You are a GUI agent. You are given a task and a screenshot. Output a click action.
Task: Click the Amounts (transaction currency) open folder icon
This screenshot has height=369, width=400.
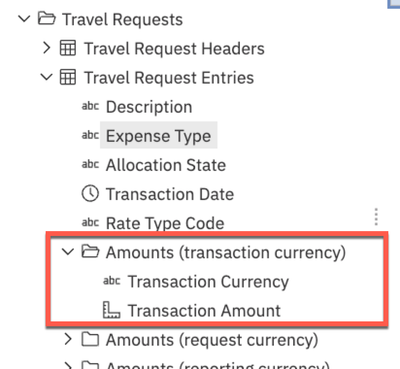point(90,252)
